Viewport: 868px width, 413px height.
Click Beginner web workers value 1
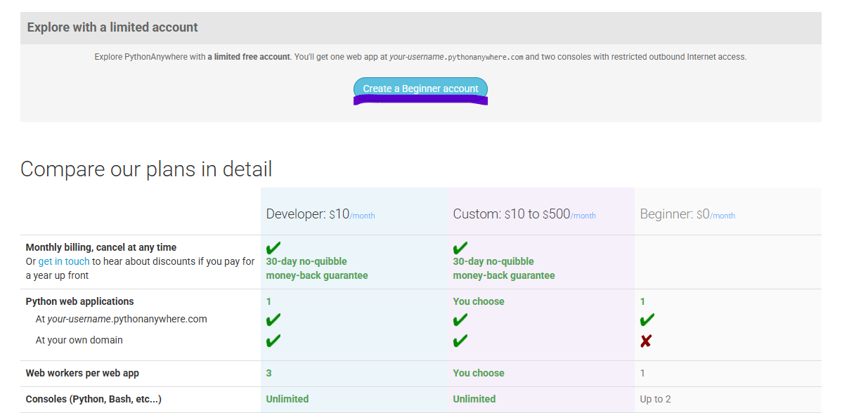point(642,373)
